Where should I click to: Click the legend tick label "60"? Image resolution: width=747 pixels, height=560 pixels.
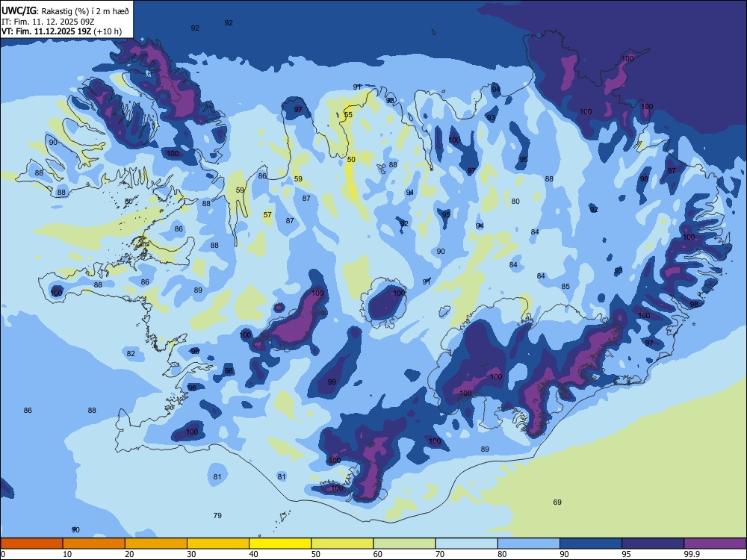[378, 554]
